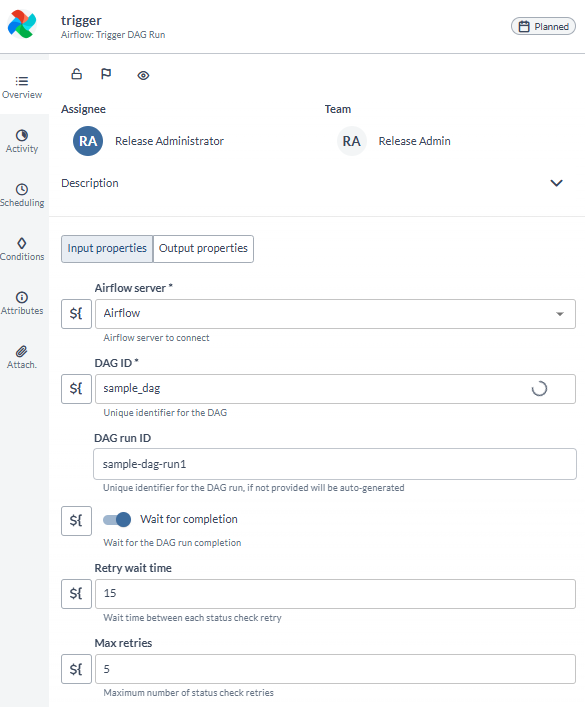Click the DAG ID input field
This screenshot has width=585, height=707.
[335, 389]
